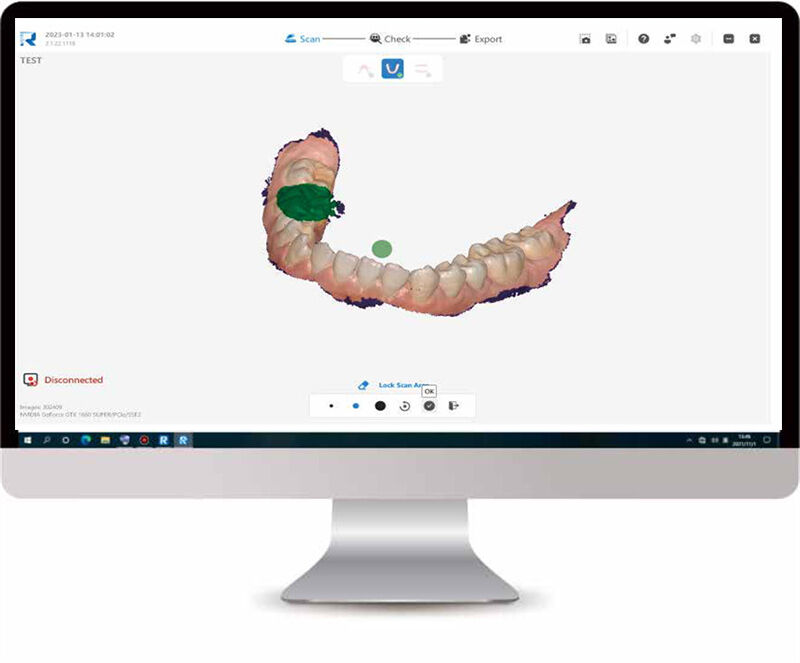Viewport: 800px width, 663px height.
Task: Open the image gallery icon
Action: (x=611, y=39)
